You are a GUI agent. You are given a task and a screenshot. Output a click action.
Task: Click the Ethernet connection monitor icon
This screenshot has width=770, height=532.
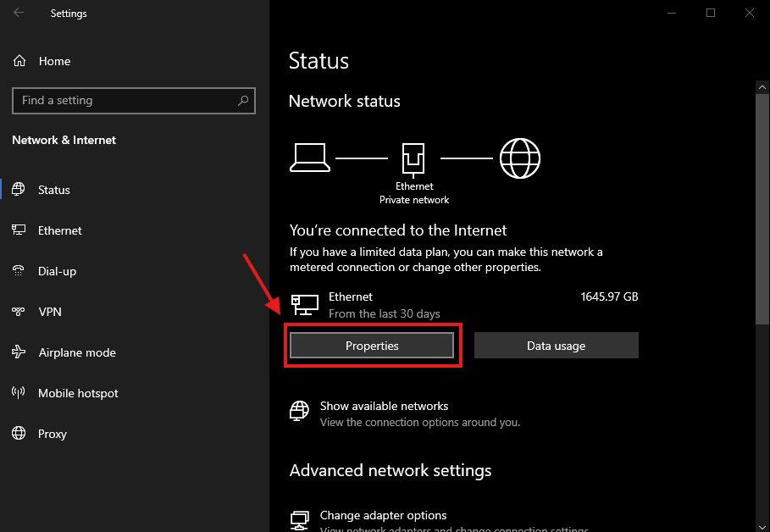click(305, 305)
